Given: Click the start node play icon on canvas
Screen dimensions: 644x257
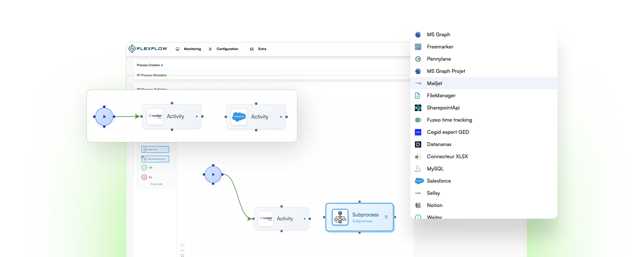Looking at the screenshot, I should click(x=213, y=174).
